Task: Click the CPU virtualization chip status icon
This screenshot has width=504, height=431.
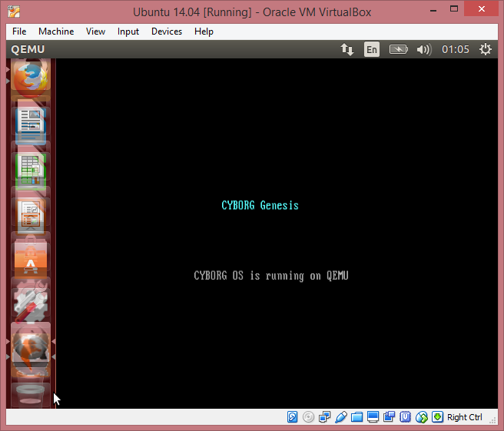Action: point(406,417)
